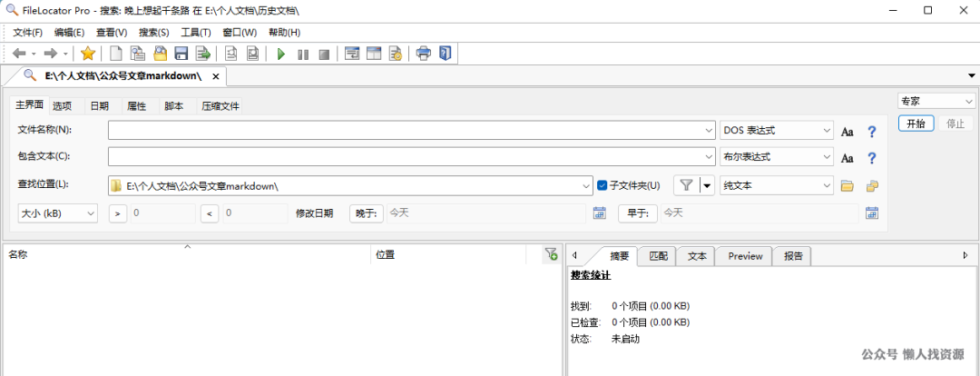Sort results by the 名称 column header

click(186, 254)
